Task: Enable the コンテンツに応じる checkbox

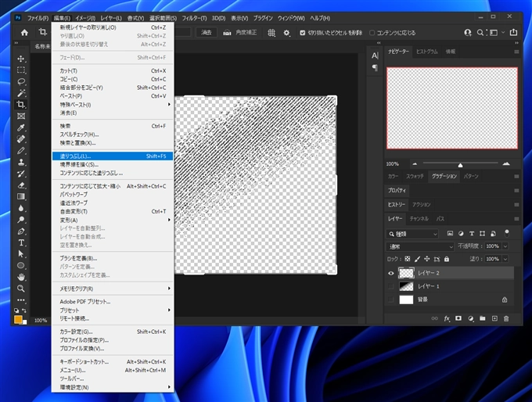Action: coord(371,33)
